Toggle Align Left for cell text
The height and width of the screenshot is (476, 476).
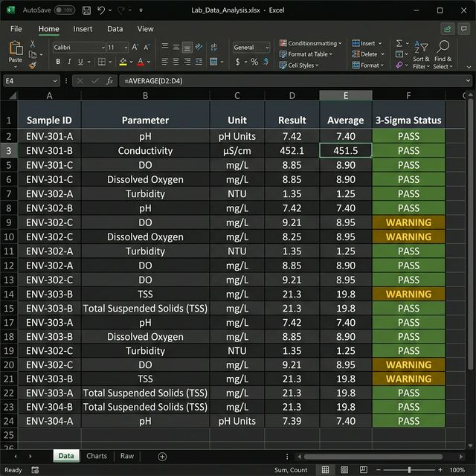pos(165,62)
